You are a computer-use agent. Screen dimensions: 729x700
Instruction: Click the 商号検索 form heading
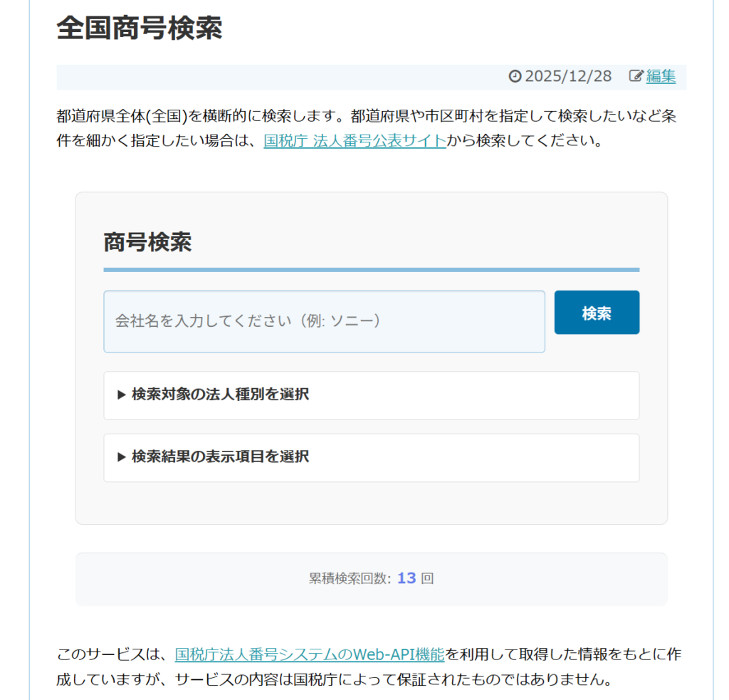(x=147, y=242)
